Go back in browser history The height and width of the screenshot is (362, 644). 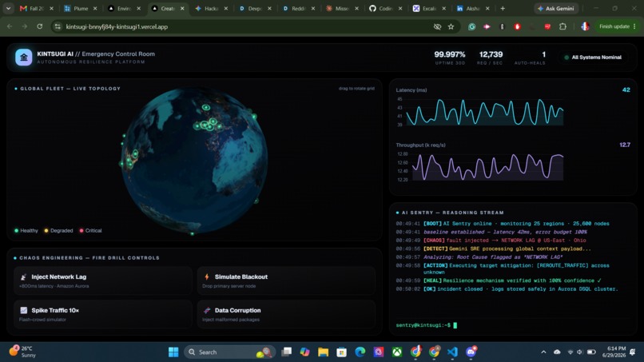(x=10, y=26)
